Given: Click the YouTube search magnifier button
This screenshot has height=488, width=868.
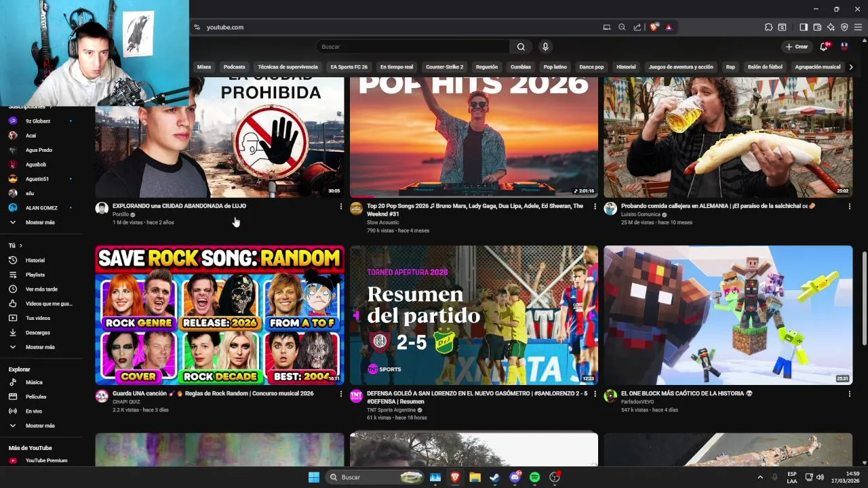Looking at the screenshot, I should (521, 47).
